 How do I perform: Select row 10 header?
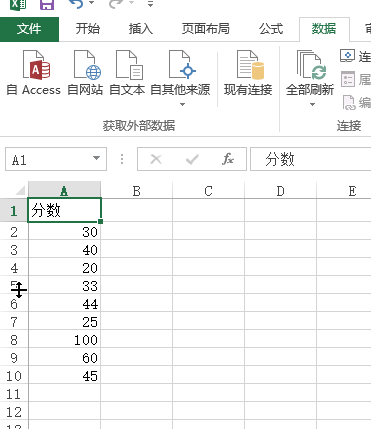14,375
